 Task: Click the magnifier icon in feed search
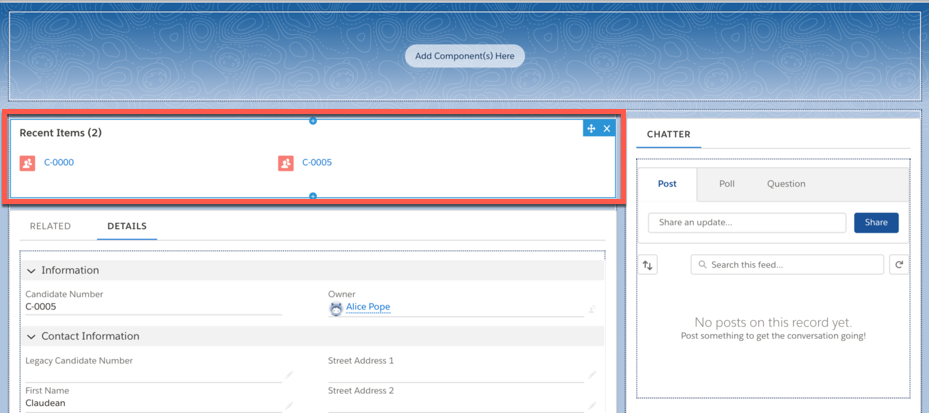(x=703, y=265)
